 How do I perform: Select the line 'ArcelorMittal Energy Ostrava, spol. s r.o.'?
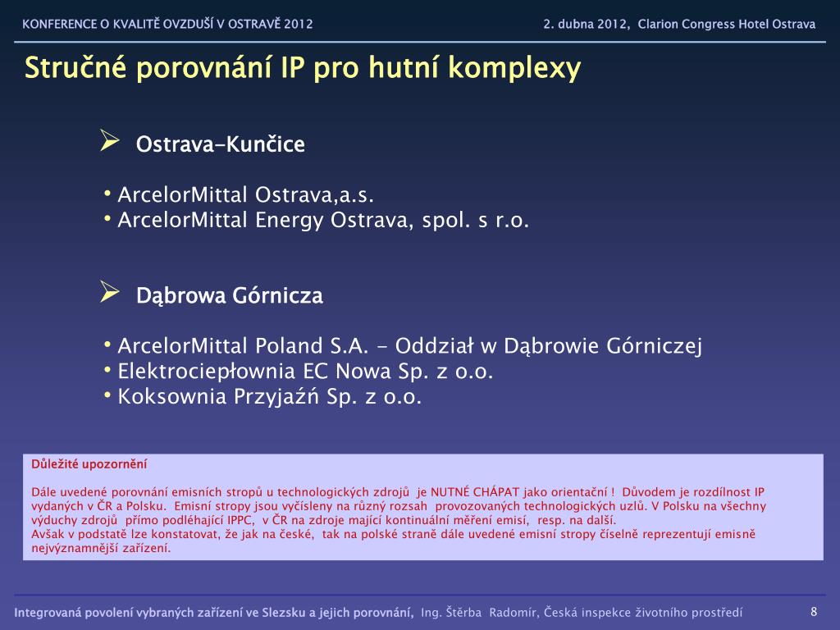323,220
